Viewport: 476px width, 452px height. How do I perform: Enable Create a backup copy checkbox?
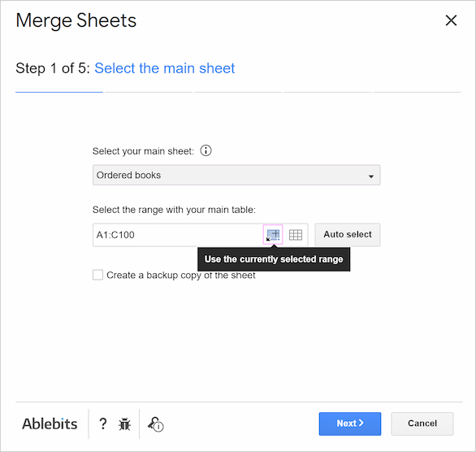pos(97,275)
